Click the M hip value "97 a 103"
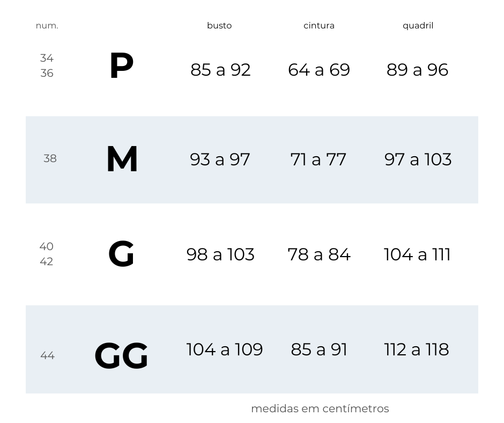The image size is (504, 423). (x=418, y=159)
